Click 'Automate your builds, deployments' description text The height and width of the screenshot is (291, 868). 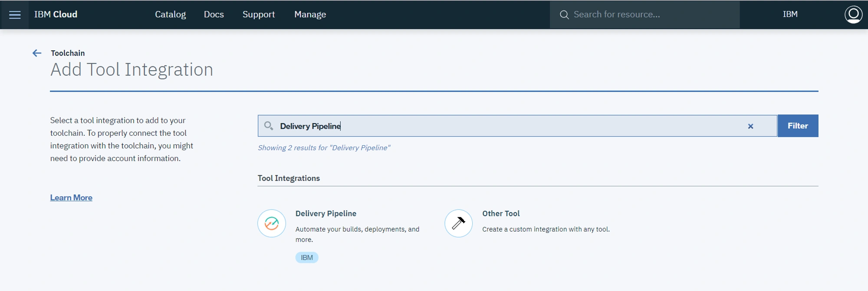[357, 234]
